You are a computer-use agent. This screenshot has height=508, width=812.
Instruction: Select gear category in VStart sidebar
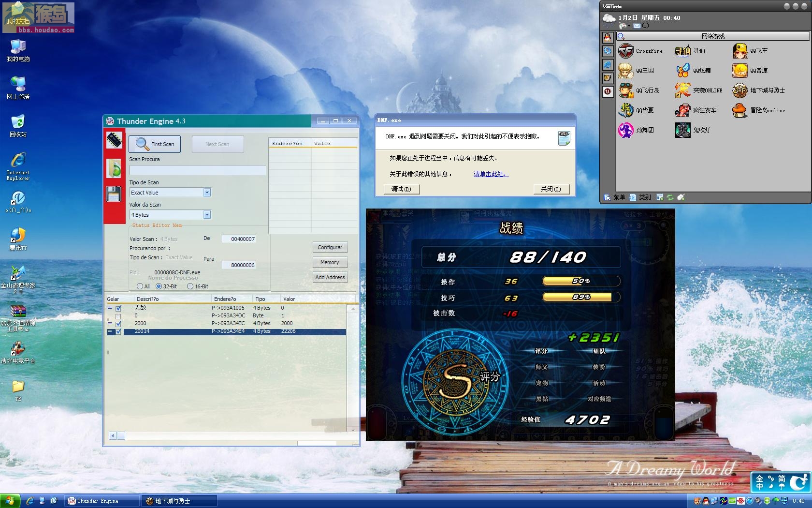tap(608, 51)
